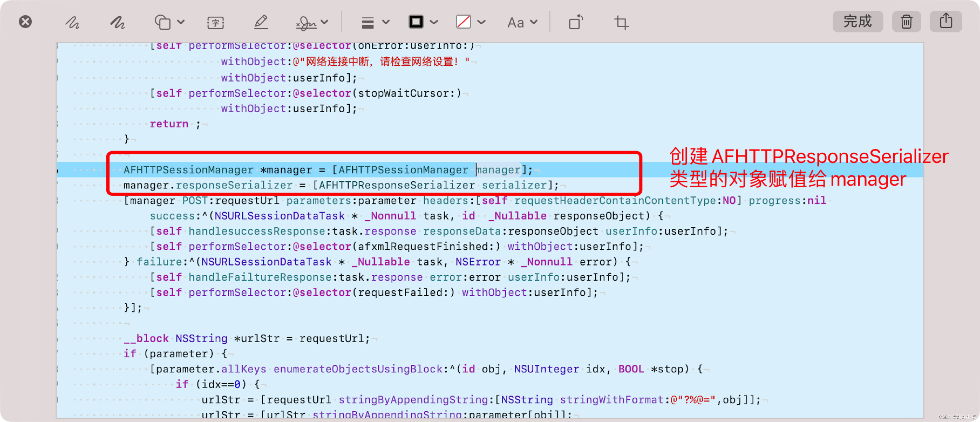The image size is (980, 422).
Task: Delete the screenshot with the trash icon
Action: (x=906, y=21)
